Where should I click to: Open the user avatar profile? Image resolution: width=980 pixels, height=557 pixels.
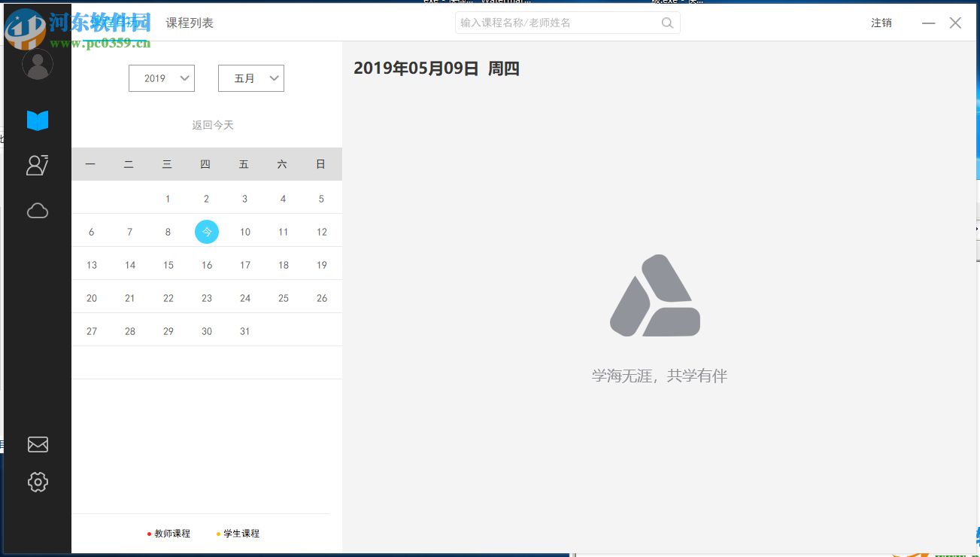click(x=38, y=64)
